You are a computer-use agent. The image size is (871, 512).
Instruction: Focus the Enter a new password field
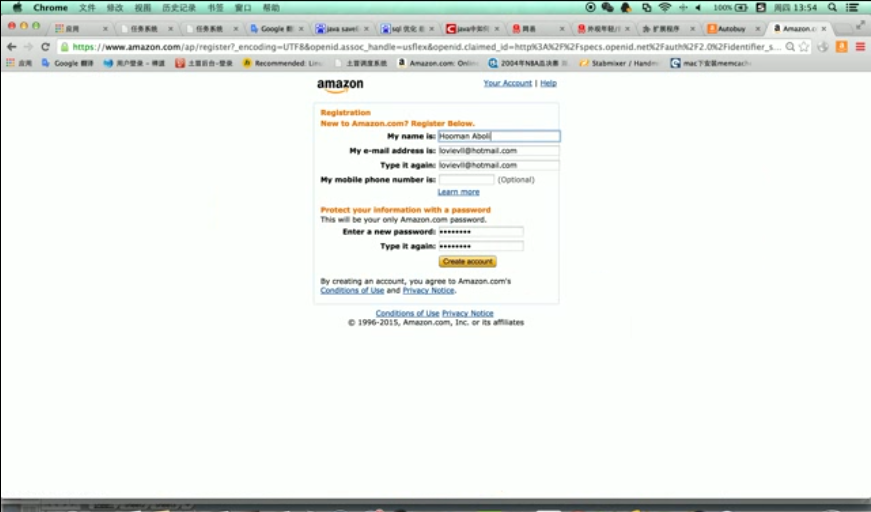click(480, 231)
